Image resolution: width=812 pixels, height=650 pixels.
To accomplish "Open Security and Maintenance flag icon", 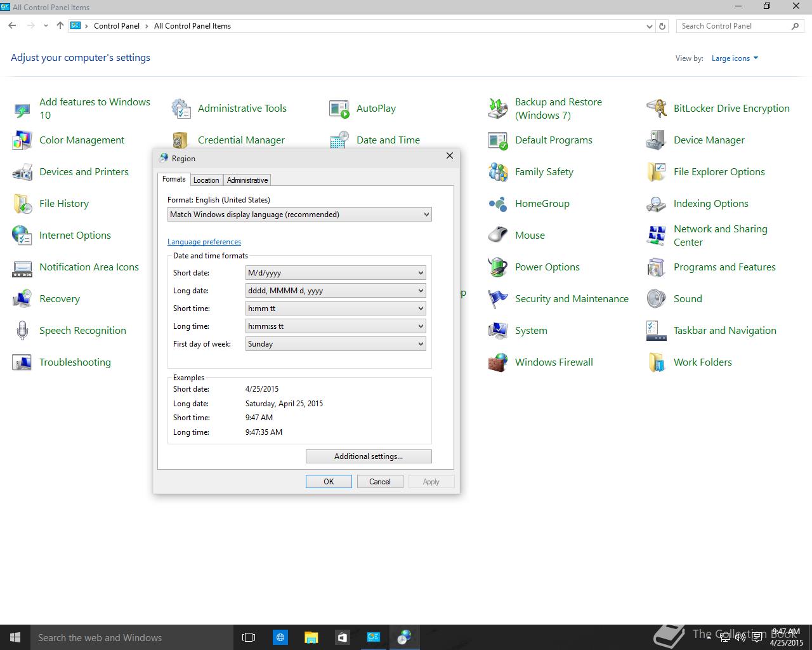I will pos(498,299).
